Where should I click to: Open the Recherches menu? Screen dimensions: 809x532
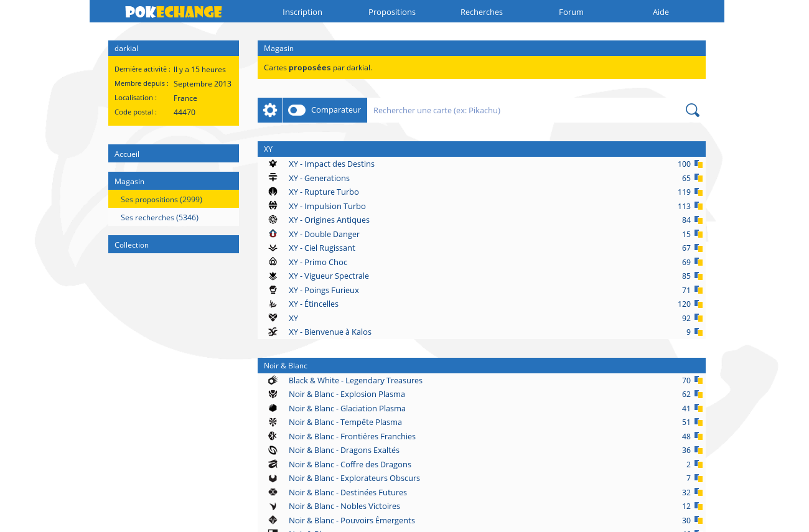pos(482,12)
